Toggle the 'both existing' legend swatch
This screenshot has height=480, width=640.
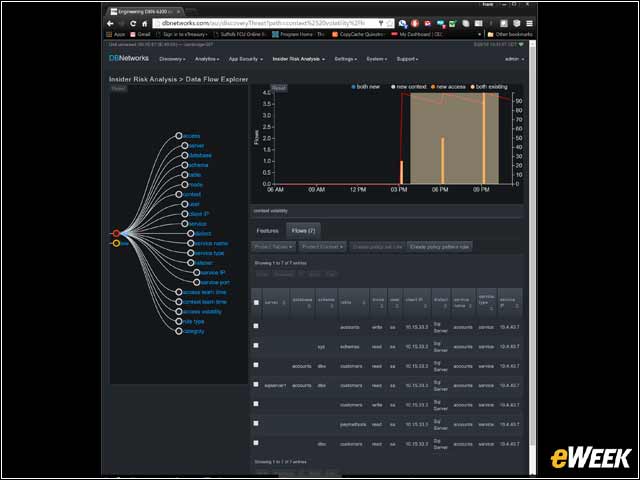coord(473,87)
